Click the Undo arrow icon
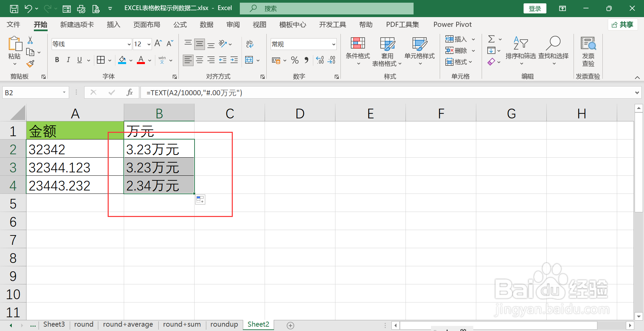This screenshot has height=331, width=644. coord(28,8)
